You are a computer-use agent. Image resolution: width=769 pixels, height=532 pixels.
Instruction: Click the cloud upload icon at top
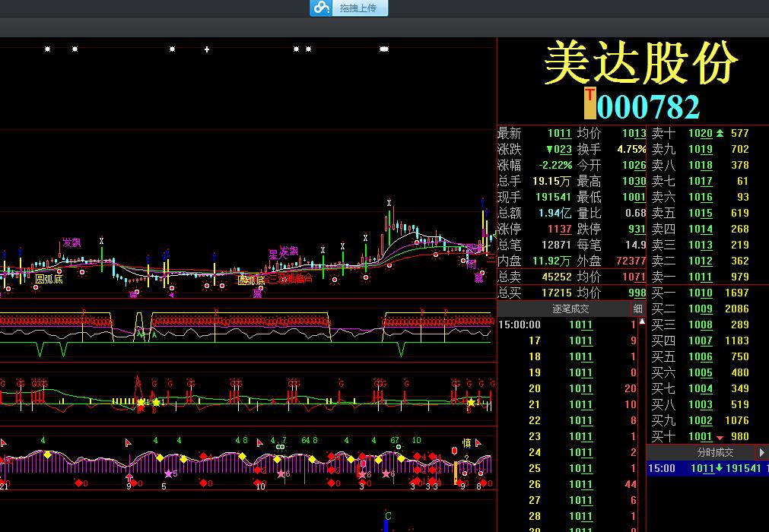pyautogui.click(x=322, y=8)
